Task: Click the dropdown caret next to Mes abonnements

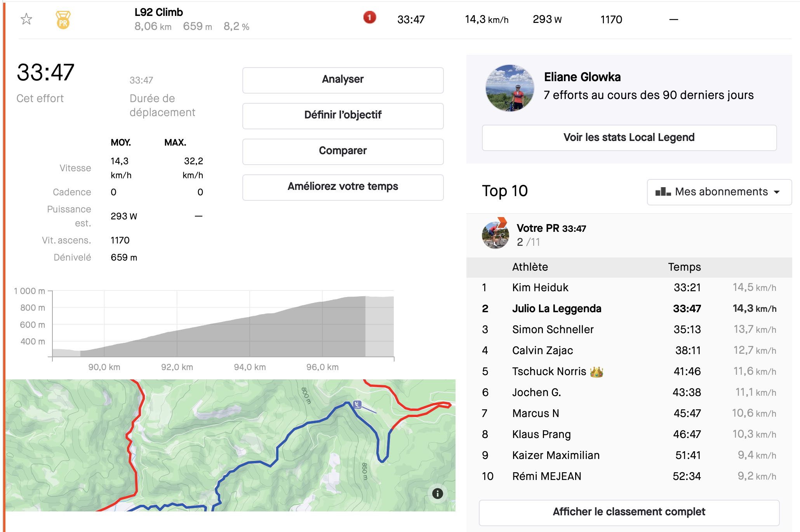Action: 777,192
